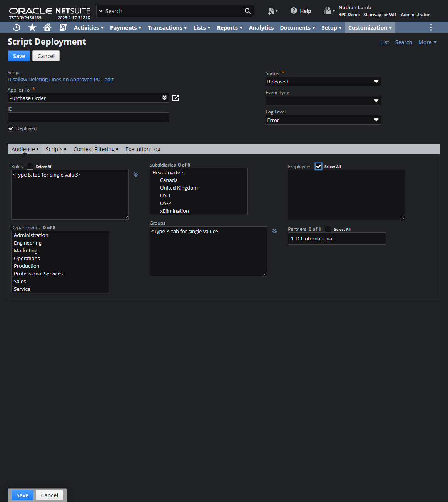448x502 pixels.
Task: Select United Kingdom in Subsidiaries list
Action: pyautogui.click(x=199, y=188)
